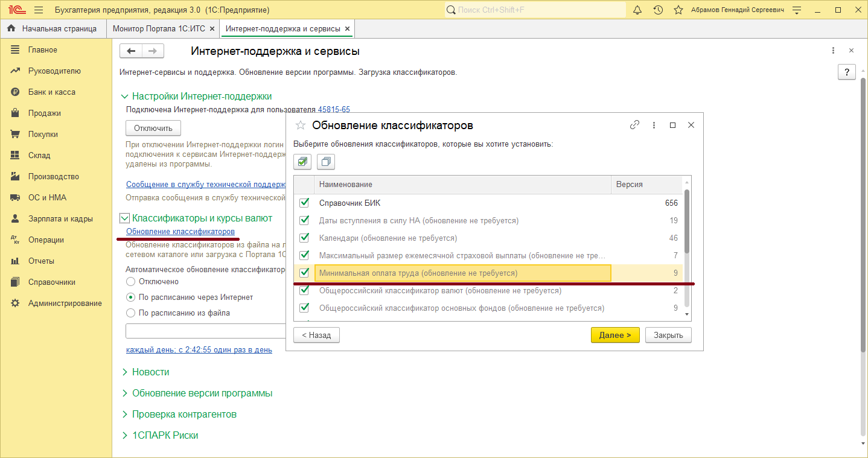Screen dimensions: 868x458
Task: Add dialog to favorites with star
Action: (x=300, y=126)
